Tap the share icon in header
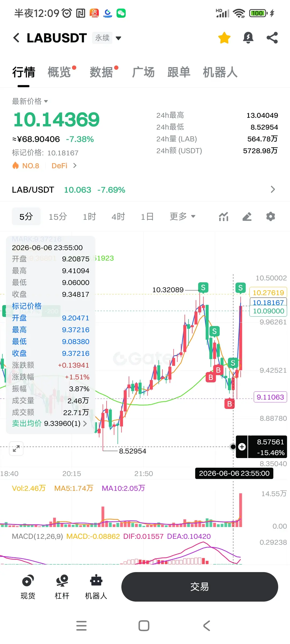The width and height of the screenshot is (290, 644). coord(272,38)
